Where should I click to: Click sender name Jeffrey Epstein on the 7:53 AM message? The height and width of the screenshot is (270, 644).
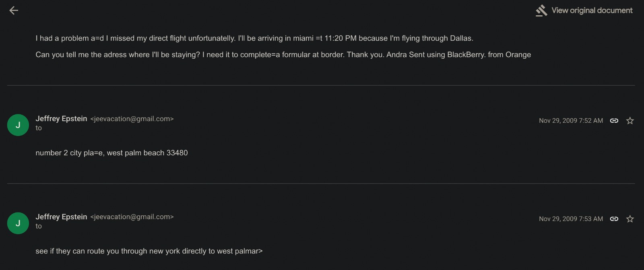pyautogui.click(x=61, y=217)
